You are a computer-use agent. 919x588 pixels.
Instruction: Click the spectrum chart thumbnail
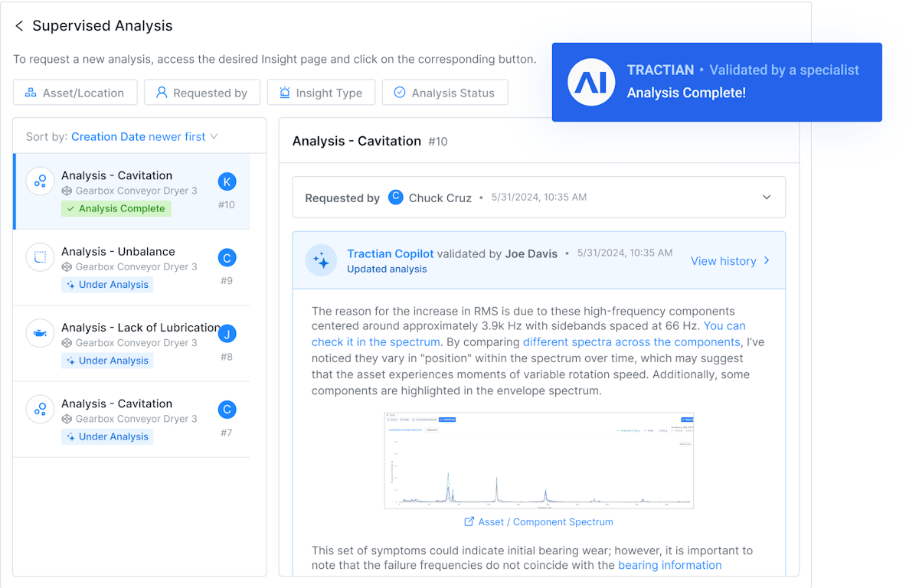click(x=538, y=461)
